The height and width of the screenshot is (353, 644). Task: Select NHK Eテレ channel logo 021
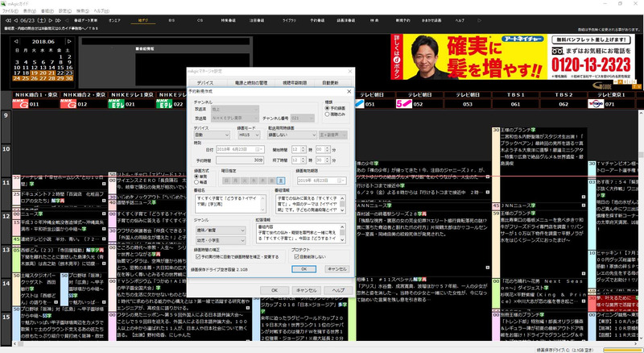point(116,104)
